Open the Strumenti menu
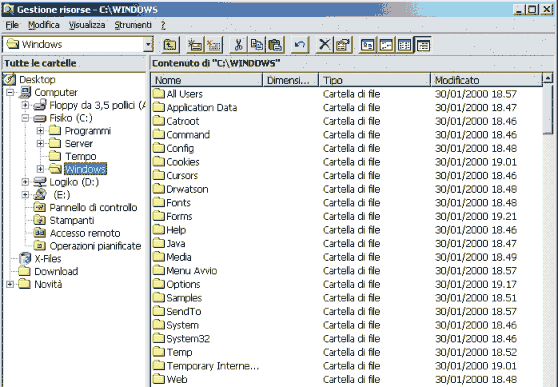 click(133, 25)
